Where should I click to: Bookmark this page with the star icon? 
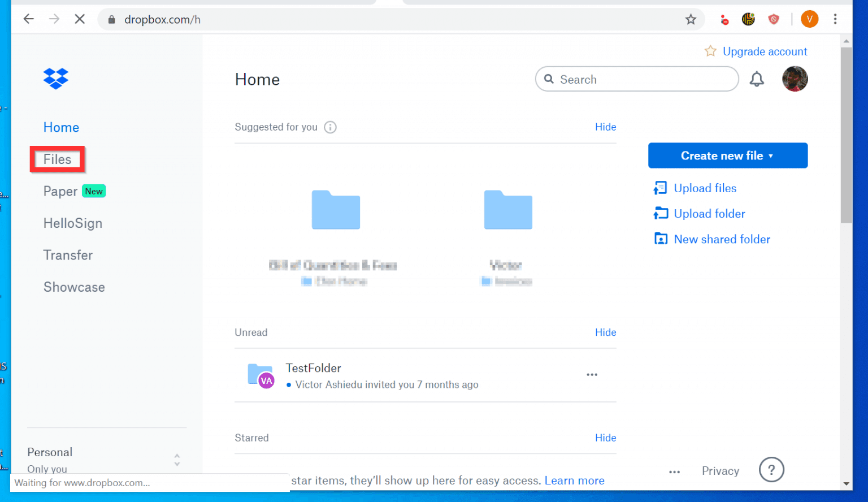[x=691, y=20]
